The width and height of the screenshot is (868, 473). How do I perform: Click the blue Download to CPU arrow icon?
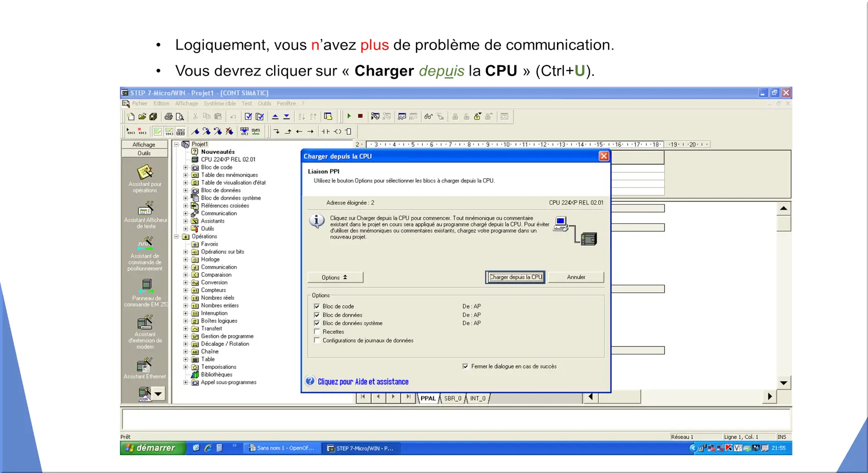(286, 116)
